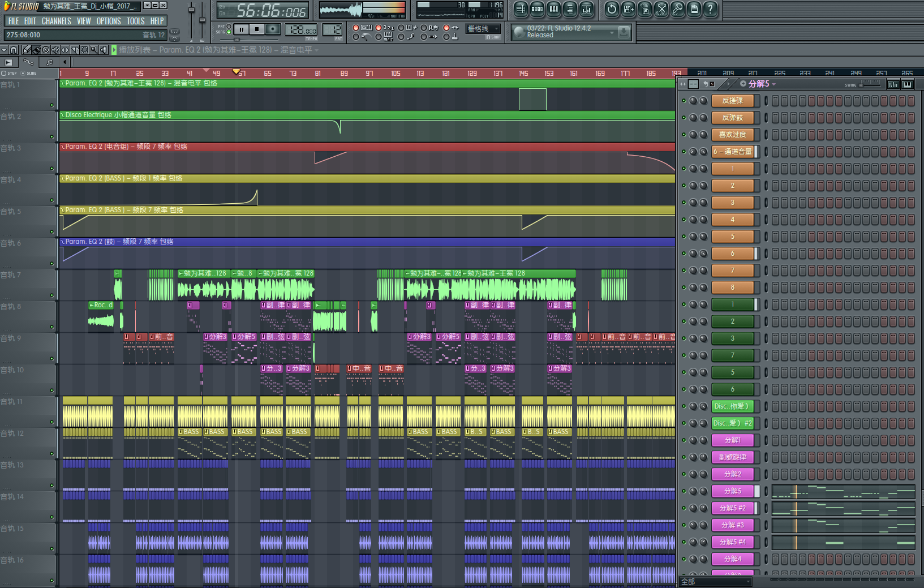Adjust the main volume slider
Image resolution: width=924 pixels, height=588 pixels.
point(191,22)
